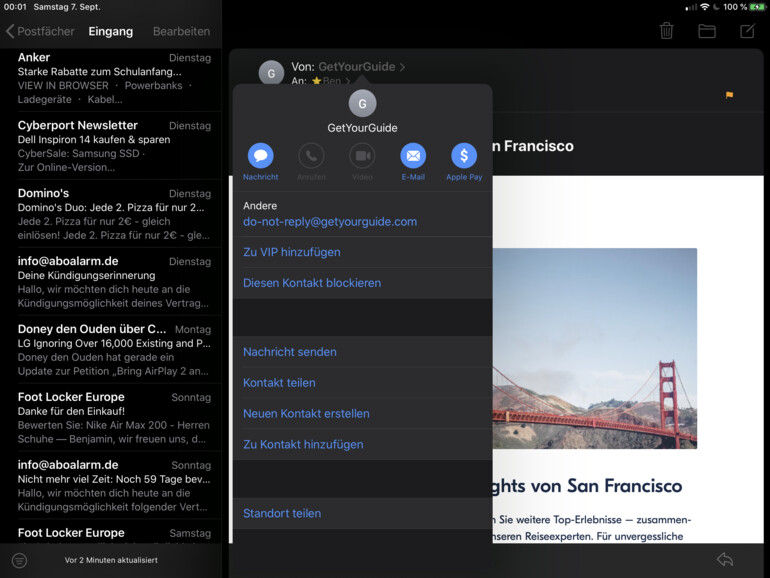
Task: Select Nachricht senden option
Action: coord(363,352)
